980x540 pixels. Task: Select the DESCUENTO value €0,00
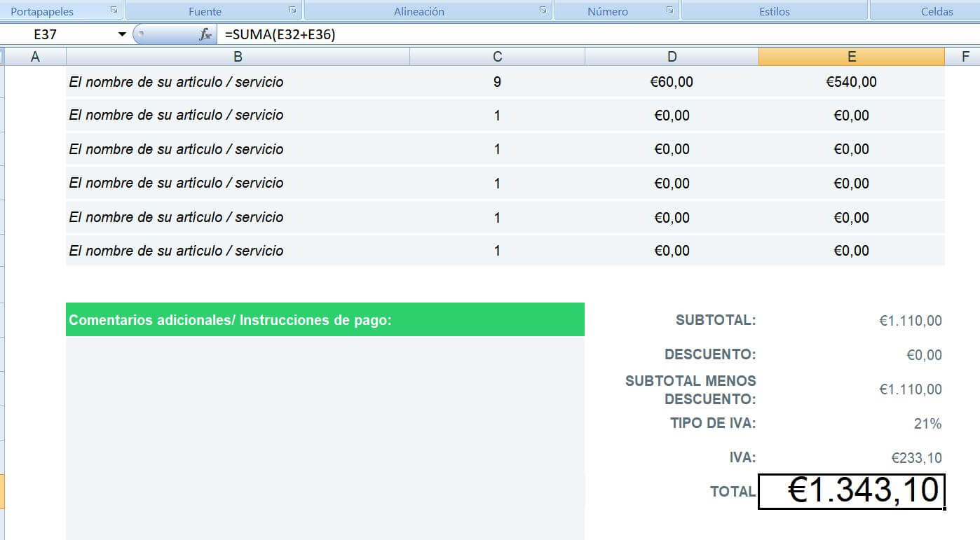[x=924, y=355]
